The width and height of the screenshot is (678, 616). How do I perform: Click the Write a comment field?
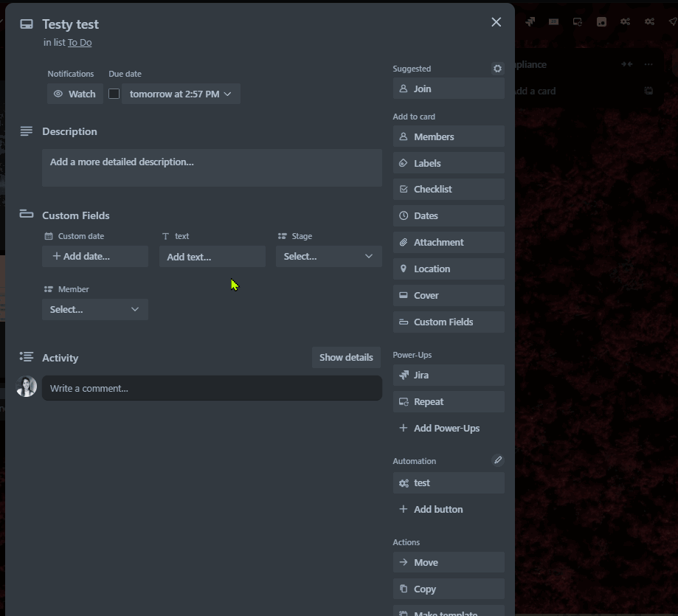coord(212,387)
